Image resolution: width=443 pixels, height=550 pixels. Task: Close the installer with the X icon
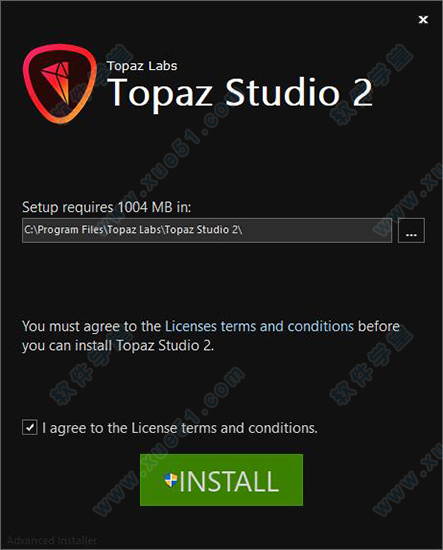pyautogui.click(x=423, y=20)
